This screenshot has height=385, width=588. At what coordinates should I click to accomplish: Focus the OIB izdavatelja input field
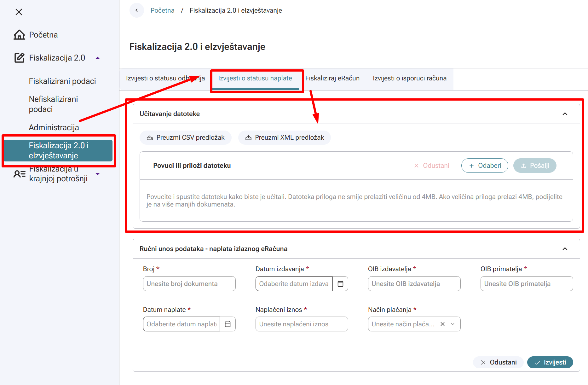coord(414,284)
